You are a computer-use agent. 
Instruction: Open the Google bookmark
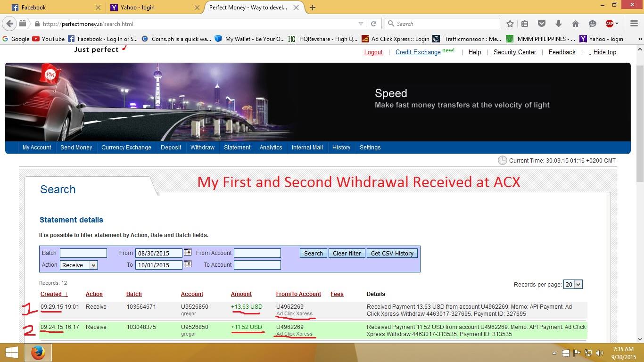16,39
